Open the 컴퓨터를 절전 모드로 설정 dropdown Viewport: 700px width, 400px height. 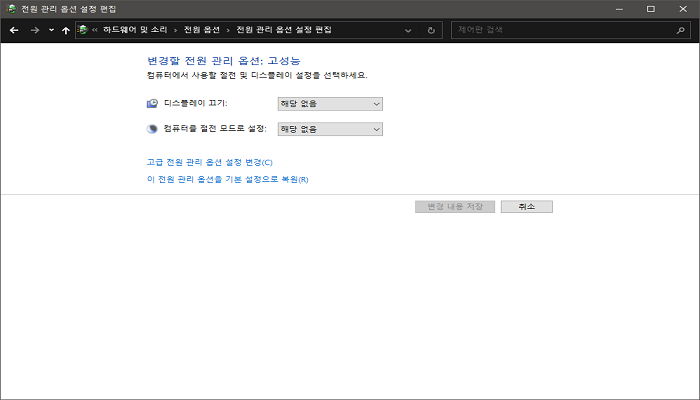pos(330,129)
